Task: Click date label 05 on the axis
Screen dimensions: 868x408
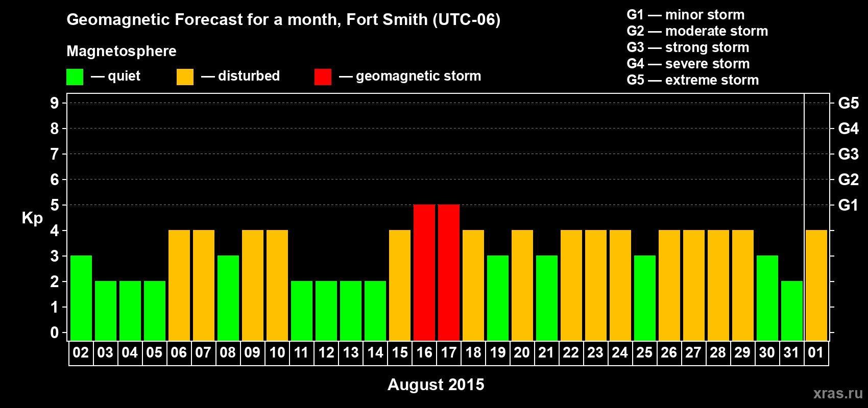Action: click(x=154, y=353)
